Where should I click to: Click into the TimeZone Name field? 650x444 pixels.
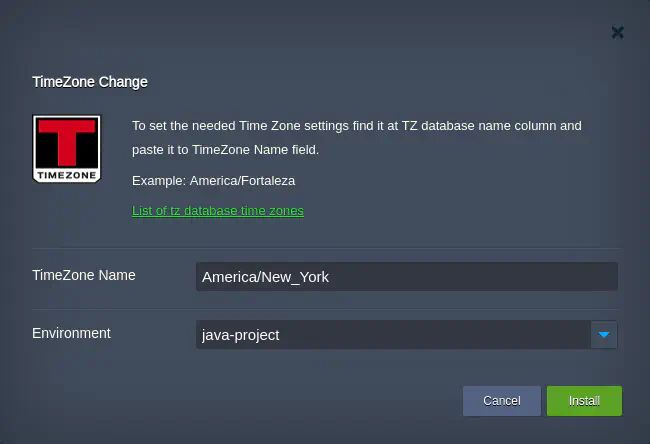tap(407, 277)
